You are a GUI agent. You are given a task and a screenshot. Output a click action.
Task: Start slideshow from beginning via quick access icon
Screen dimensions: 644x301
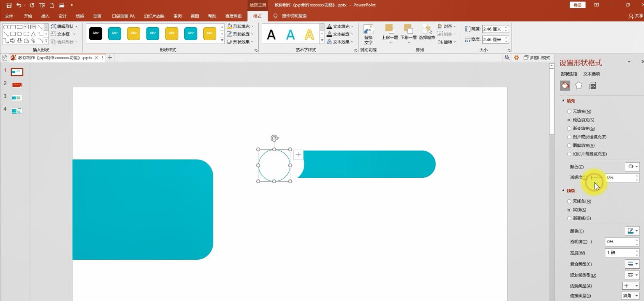pos(42,5)
